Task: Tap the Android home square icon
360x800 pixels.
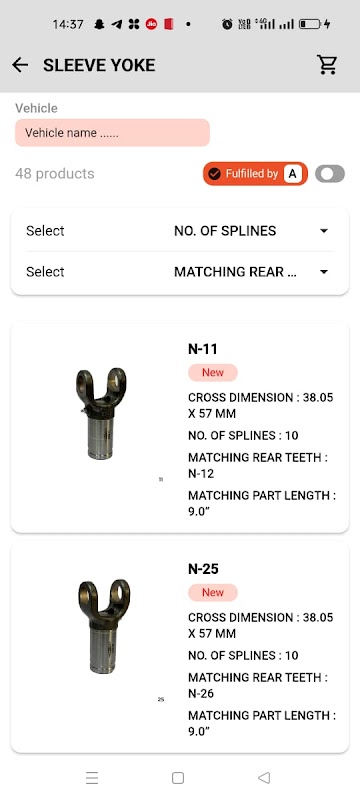Action: pyautogui.click(x=178, y=778)
